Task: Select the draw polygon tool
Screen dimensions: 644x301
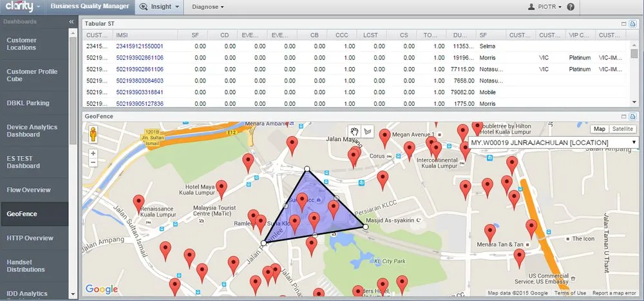Action: (368, 131)
